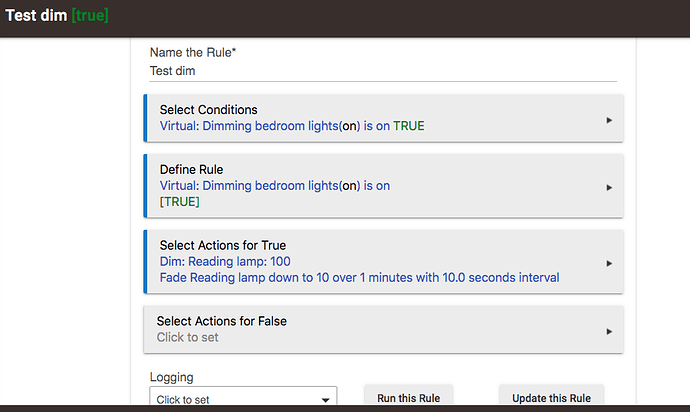Open the Define Rule section
This screenshot has height=412, width=690.
click(383, 186)
